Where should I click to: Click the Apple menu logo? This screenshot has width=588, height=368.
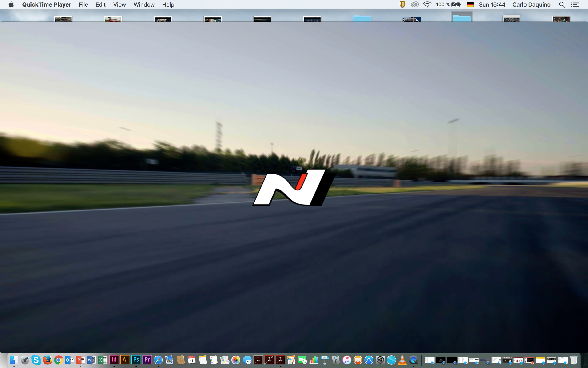pyautogui.click(x=11, y=5)
